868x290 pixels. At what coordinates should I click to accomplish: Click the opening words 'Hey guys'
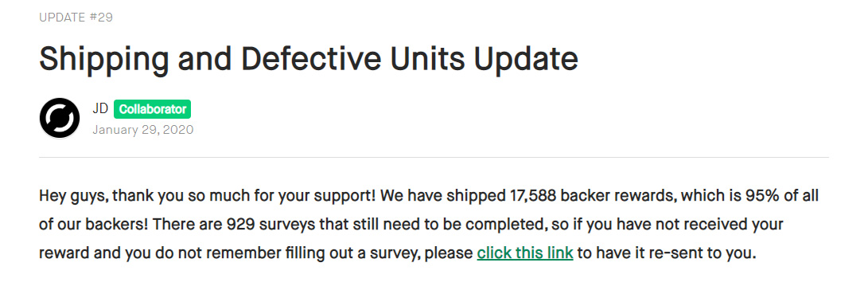click(x=70, y=196)
